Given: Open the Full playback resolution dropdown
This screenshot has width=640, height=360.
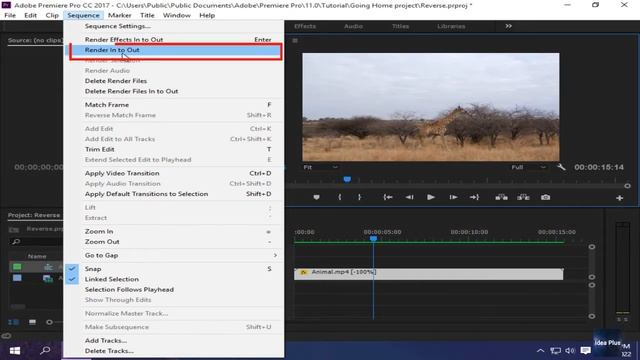Looking at the screenshot, I should pos(529,167).
